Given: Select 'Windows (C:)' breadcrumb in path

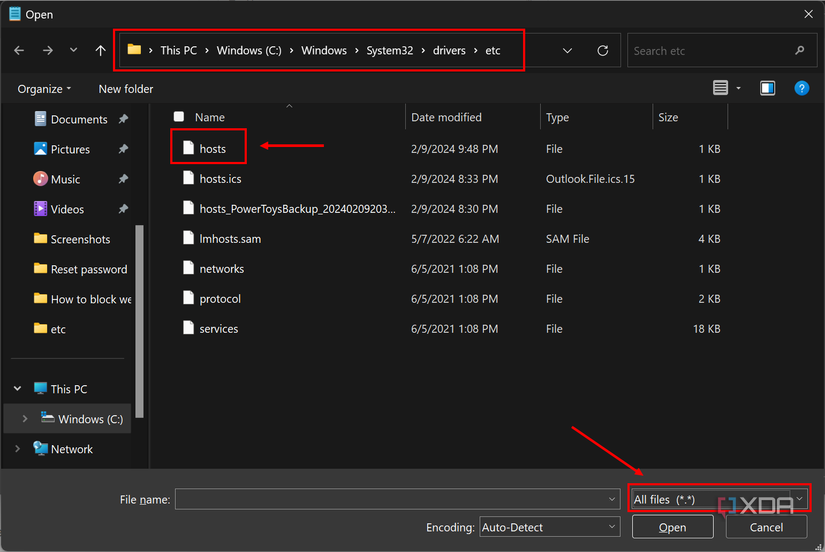Looking at the screenshot, I should tap(249, 51).
